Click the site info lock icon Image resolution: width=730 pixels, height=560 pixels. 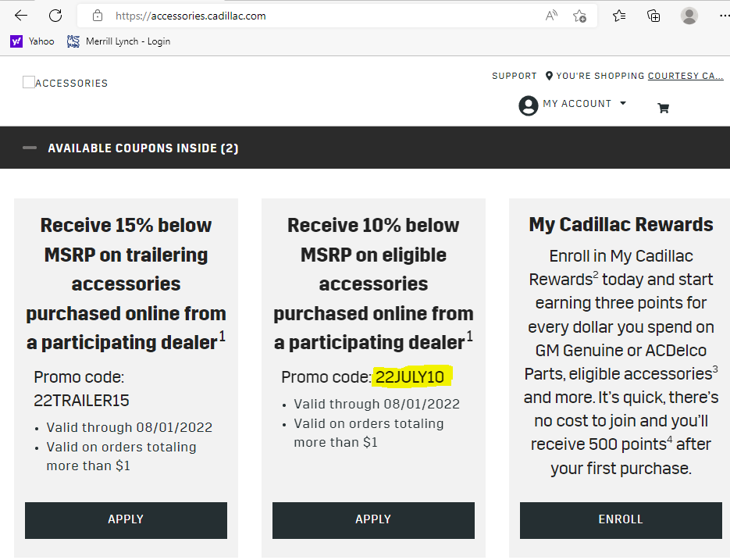pos(98,16)
